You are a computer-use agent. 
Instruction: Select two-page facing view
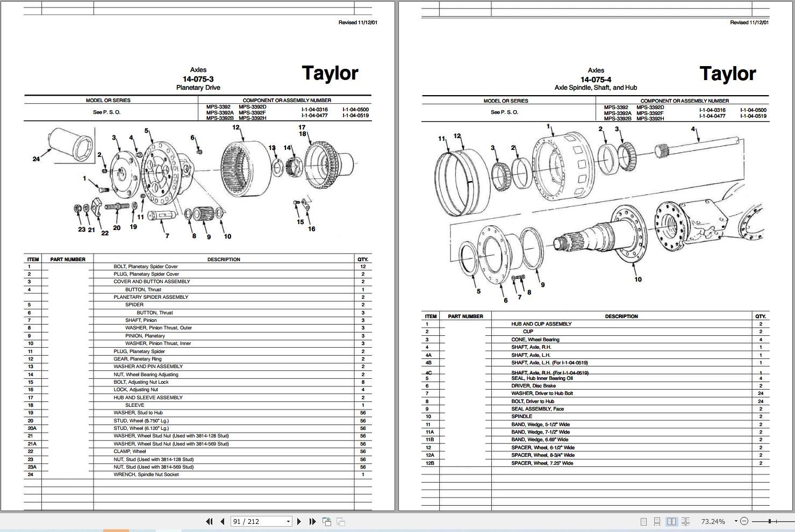tap(671, 521)
